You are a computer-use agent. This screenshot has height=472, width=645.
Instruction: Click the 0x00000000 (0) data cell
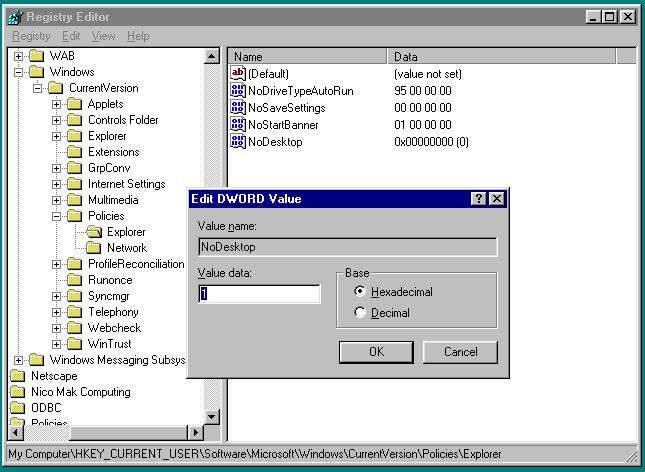coord(431,142)
